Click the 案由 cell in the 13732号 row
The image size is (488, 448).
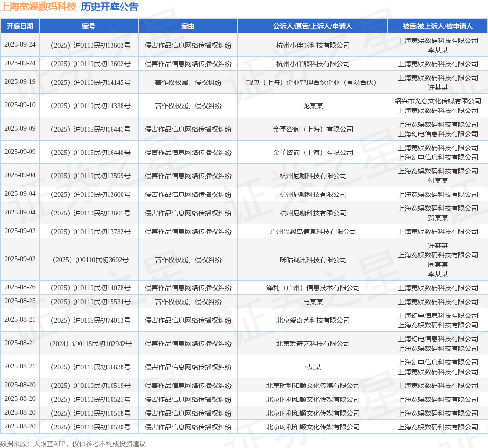tap(188, 232)
